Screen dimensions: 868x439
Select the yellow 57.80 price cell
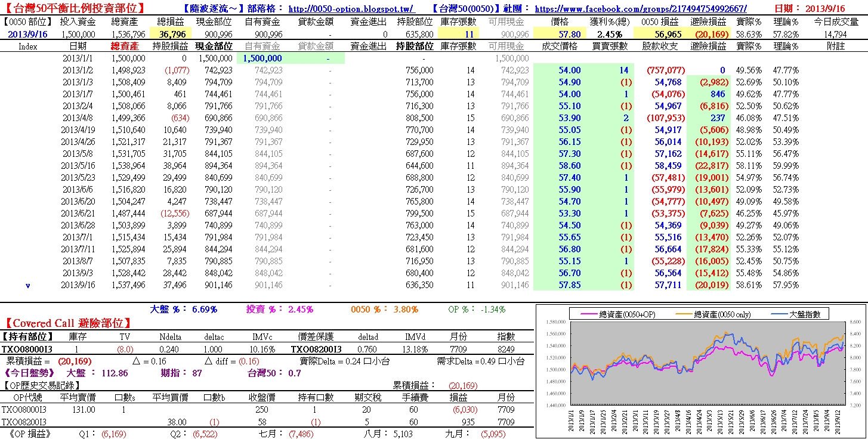560,34
